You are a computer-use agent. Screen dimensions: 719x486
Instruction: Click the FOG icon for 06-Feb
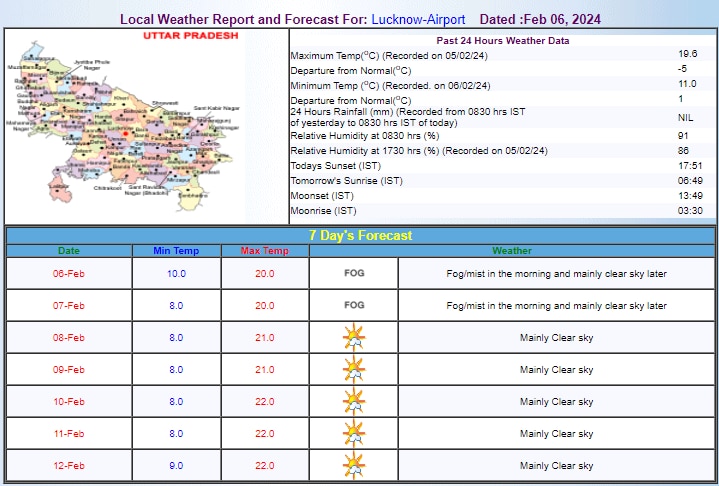[354, 273]
